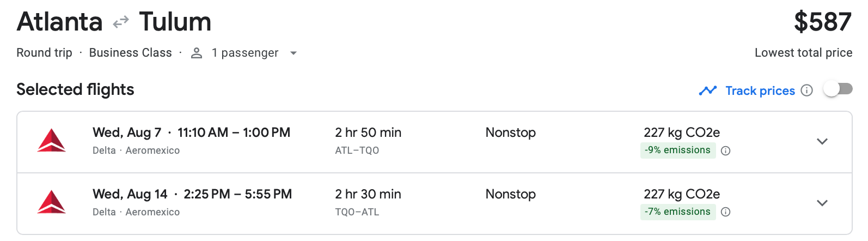Click the 1 passenger text
Viewport: 868px width, 241px height.
pos(245,53)
